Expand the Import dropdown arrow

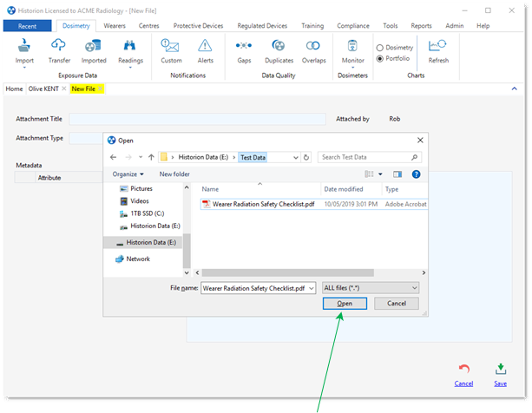tap(24, 68)
